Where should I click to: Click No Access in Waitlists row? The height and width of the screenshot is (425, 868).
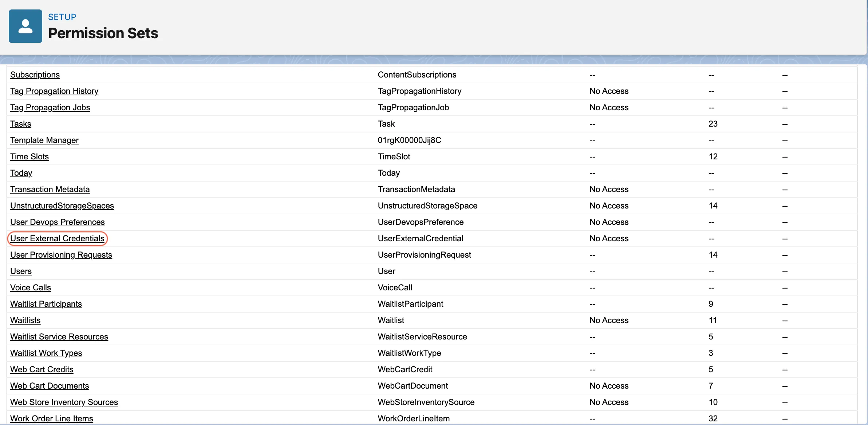point(609,320)
